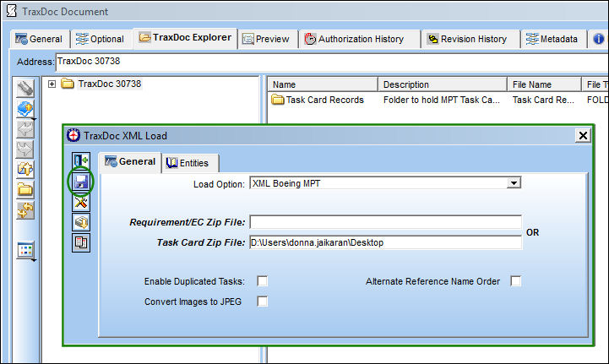Click the XML Boeing MPT load option text
This screenshot has width=609, height=364.
coord(286,183)
